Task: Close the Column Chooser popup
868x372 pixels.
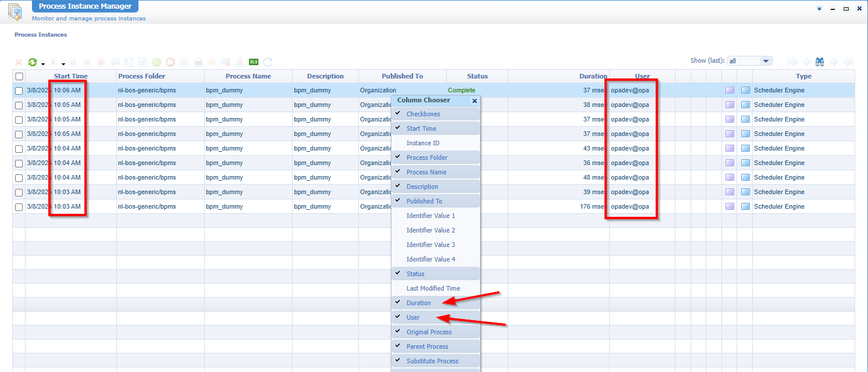Action: (474, 101)
